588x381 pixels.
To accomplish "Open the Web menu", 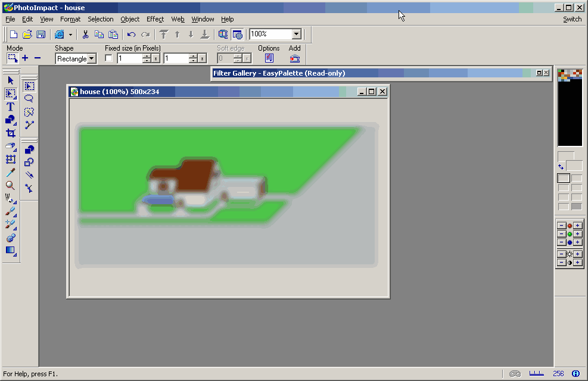I will pos(178,19).
